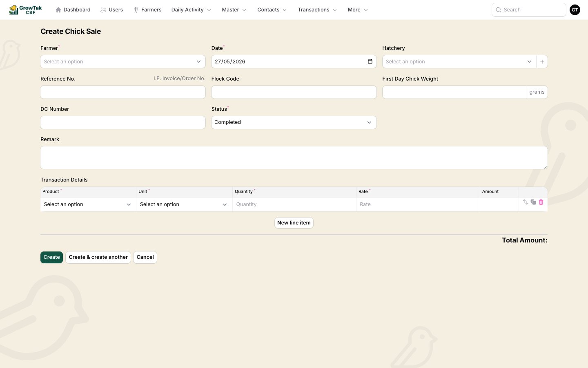The width and height of the screenshot is (588, 368).
Task: Open the Unit select dropdown
Action: point(184,204)
